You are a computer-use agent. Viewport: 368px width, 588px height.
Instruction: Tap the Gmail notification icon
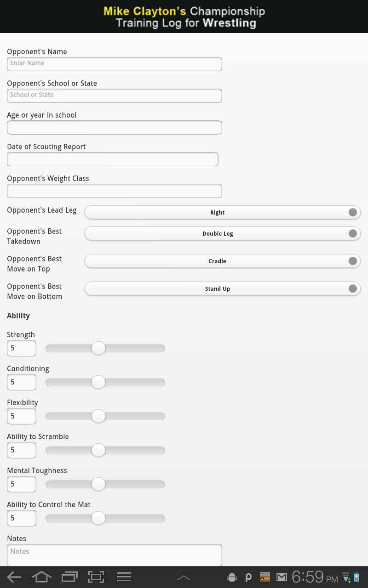282,577
